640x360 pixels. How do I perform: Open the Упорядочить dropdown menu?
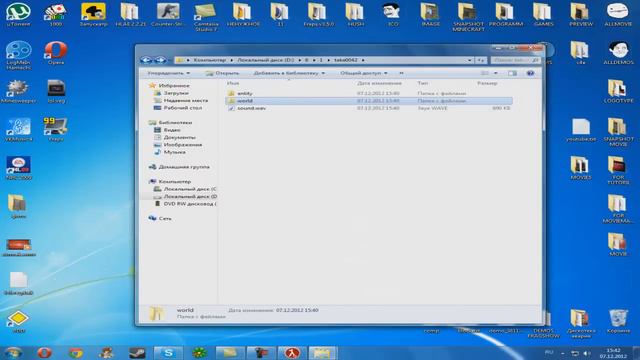click(x=169, y=73)
